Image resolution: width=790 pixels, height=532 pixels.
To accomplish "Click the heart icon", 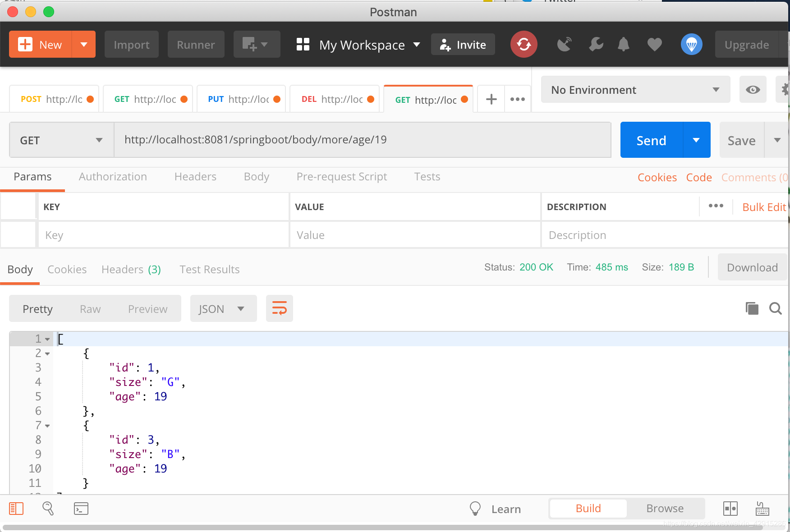I will point(654,44).
